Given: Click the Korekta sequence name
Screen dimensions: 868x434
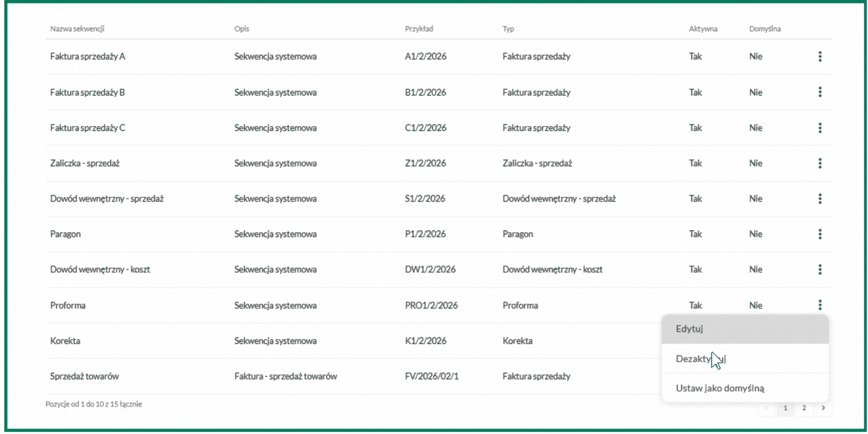Looking at the screenshot, I should (65, 341).
